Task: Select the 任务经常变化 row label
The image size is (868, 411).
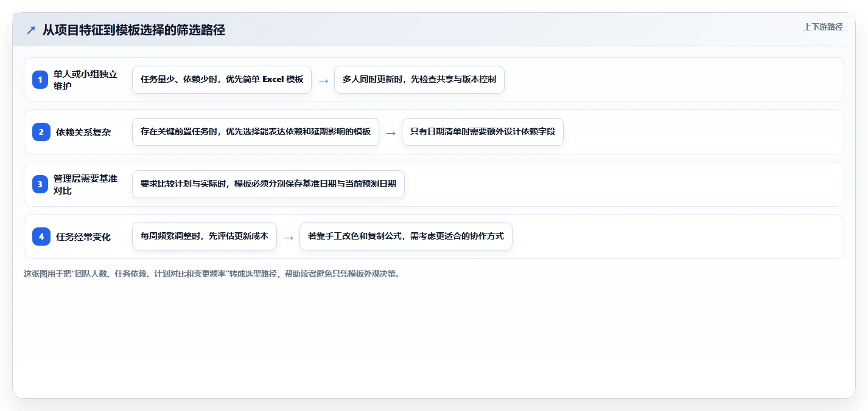Action: click(83, 237)
